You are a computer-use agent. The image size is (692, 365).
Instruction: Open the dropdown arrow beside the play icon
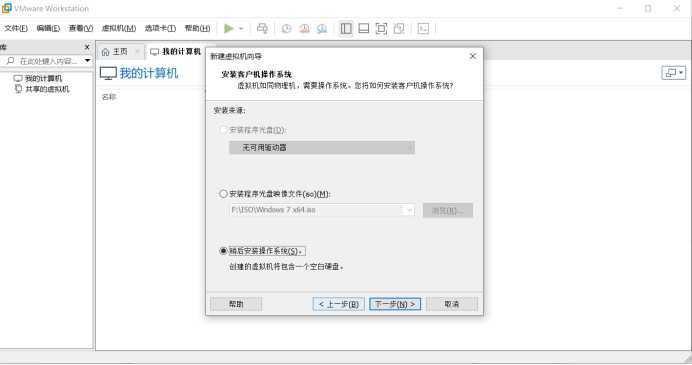(x=241, y=29)
